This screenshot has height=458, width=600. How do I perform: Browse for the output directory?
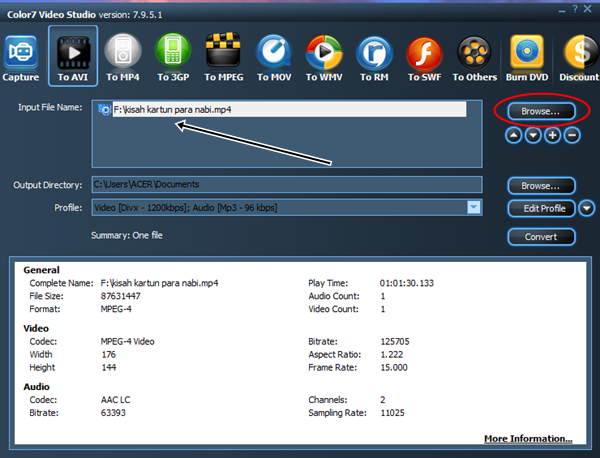click(541, 186)
